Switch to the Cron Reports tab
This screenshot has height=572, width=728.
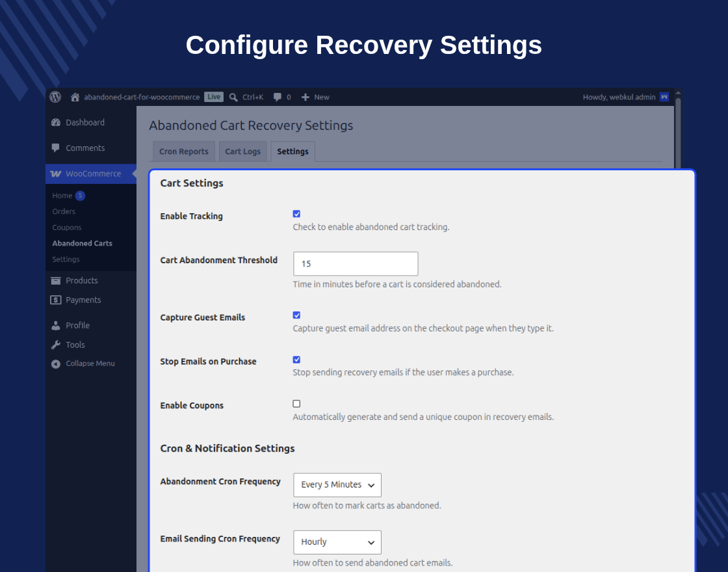pyautogui.click(x=184, y=151)
